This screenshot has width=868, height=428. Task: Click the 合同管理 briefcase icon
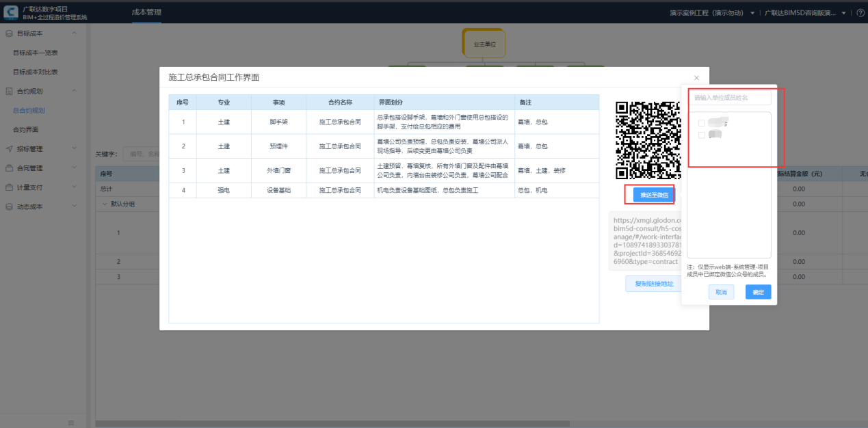coord(9,168)
